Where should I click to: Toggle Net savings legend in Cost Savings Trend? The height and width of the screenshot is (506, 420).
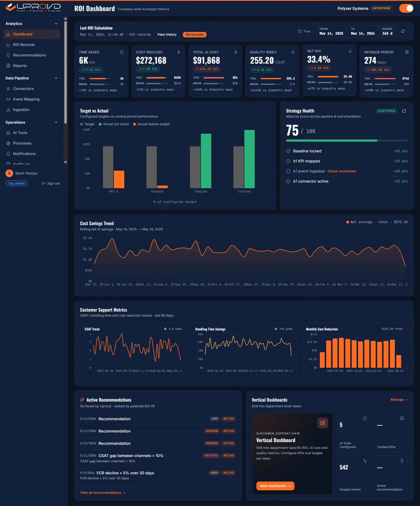point(359,222)
